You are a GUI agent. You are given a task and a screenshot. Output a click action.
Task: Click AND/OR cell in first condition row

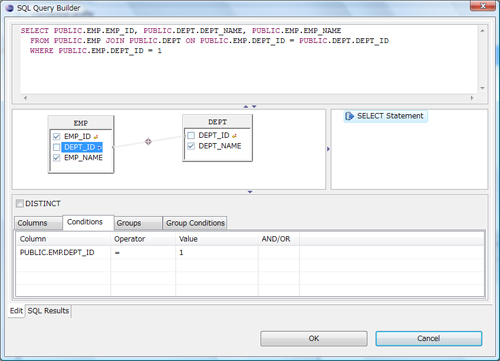pos(279,253)
